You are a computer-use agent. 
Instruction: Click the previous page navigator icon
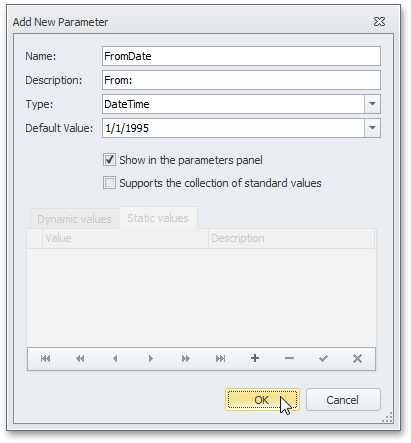[x=80, y=359]
